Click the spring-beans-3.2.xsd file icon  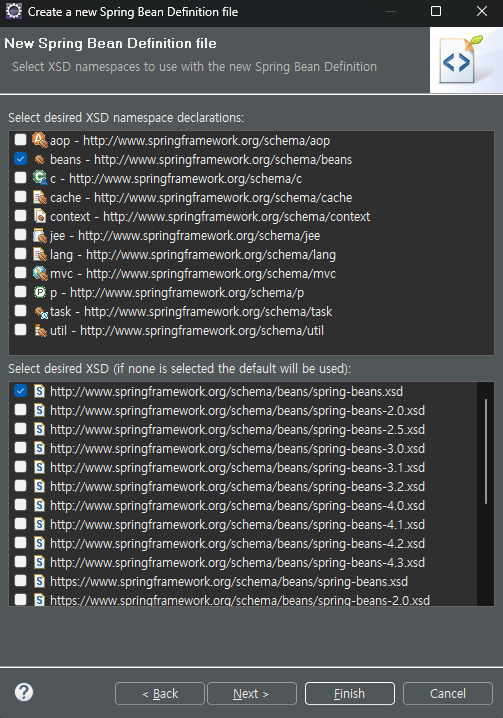coord(40,486)
